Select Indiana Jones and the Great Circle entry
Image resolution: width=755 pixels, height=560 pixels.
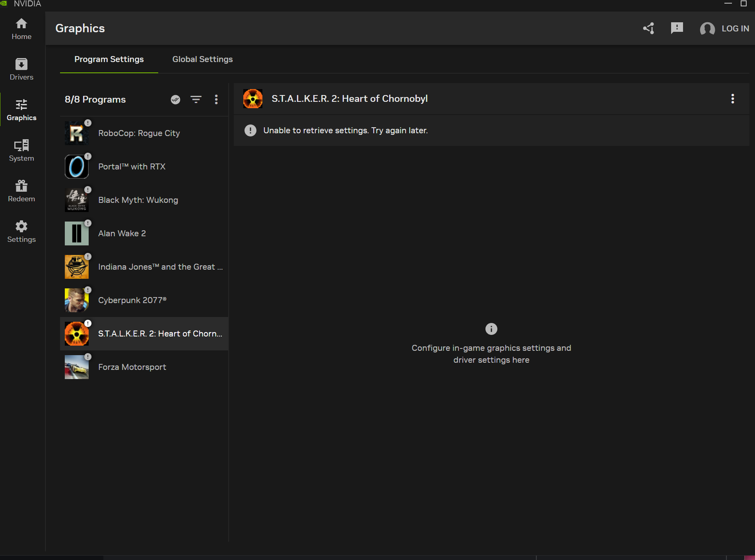[144, 267]
